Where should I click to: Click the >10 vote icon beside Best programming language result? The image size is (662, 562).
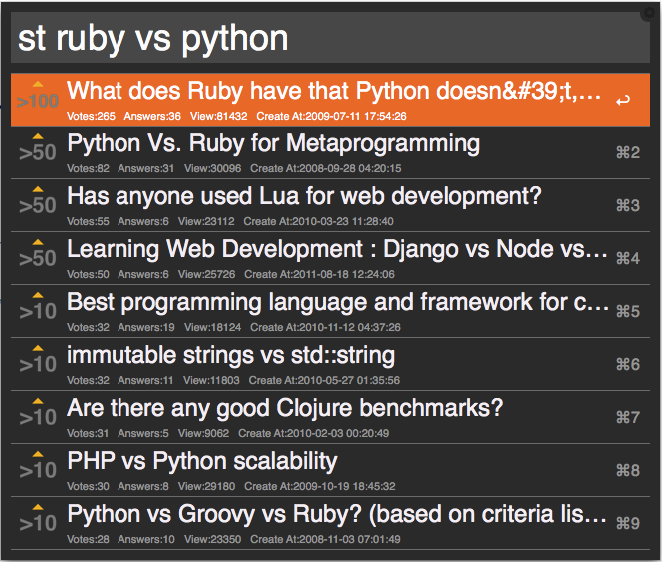tap(38, 307)
